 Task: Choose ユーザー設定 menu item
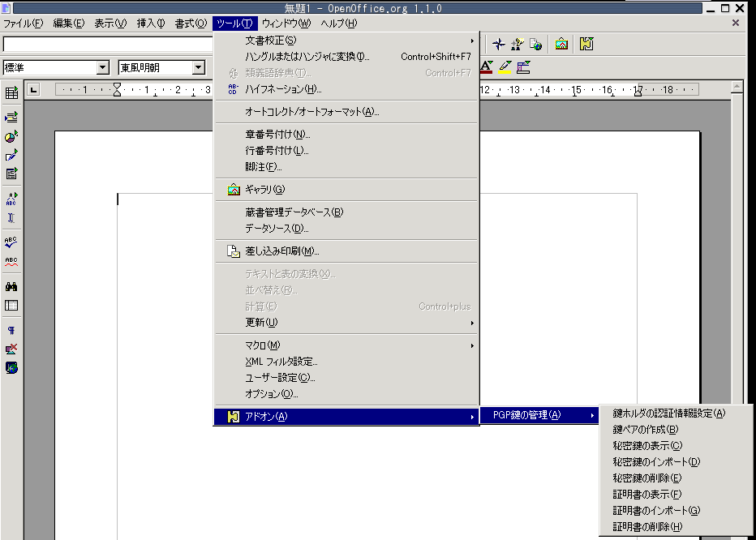click(x=346, y=378)
